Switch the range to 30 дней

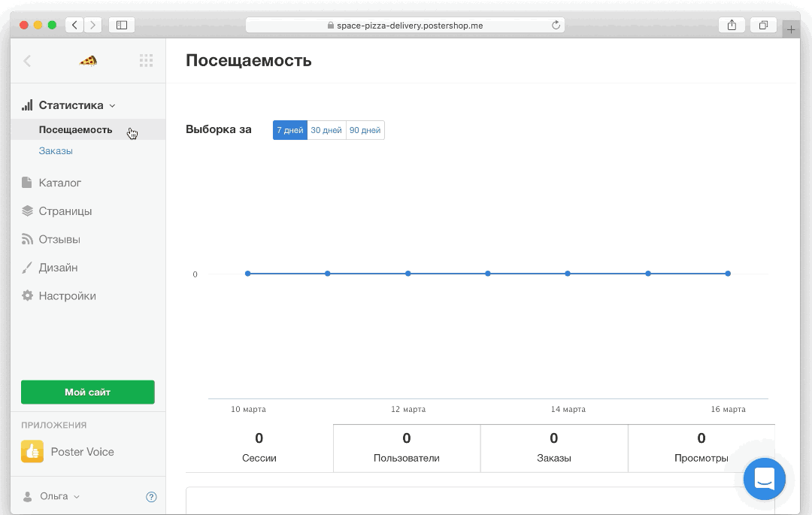(x=326, y=130)
